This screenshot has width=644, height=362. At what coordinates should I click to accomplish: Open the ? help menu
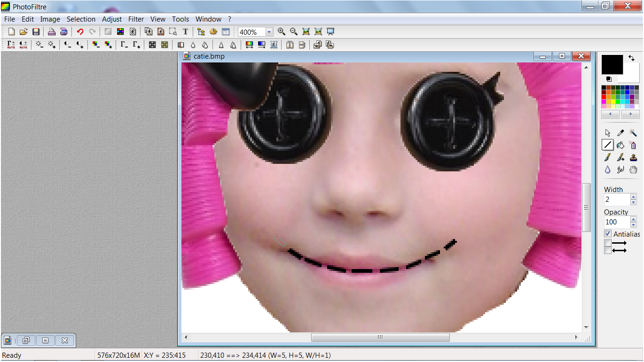coord(230,19)
